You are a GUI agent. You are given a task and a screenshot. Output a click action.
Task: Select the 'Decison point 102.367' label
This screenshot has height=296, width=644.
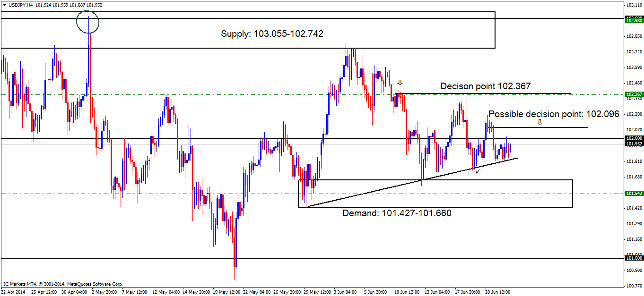click(486, 86)
